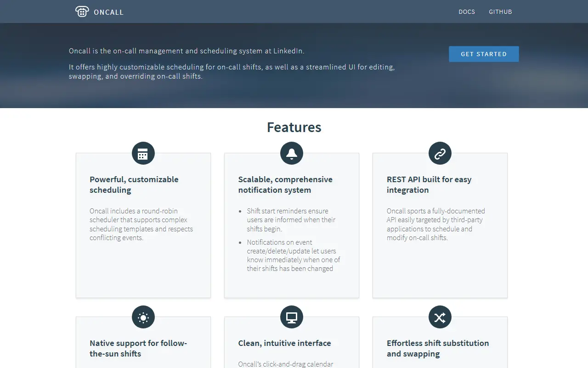Click the Oncall telephone logo icon
The height and width of the screenshot is (368, 588).
tap(82, 11)
